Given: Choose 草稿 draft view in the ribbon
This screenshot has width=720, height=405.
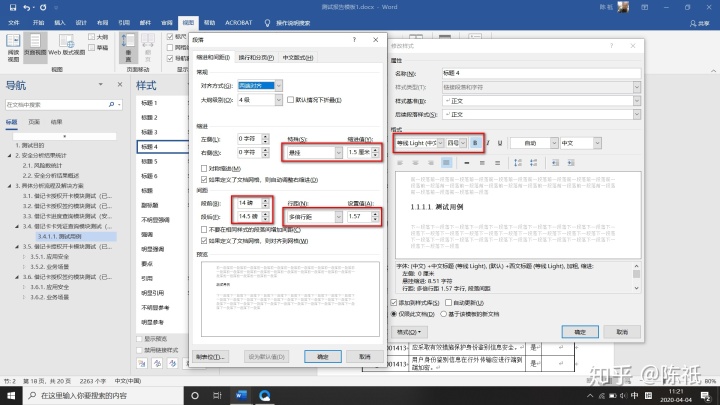Looking at the screenshot, I should 98,47.
